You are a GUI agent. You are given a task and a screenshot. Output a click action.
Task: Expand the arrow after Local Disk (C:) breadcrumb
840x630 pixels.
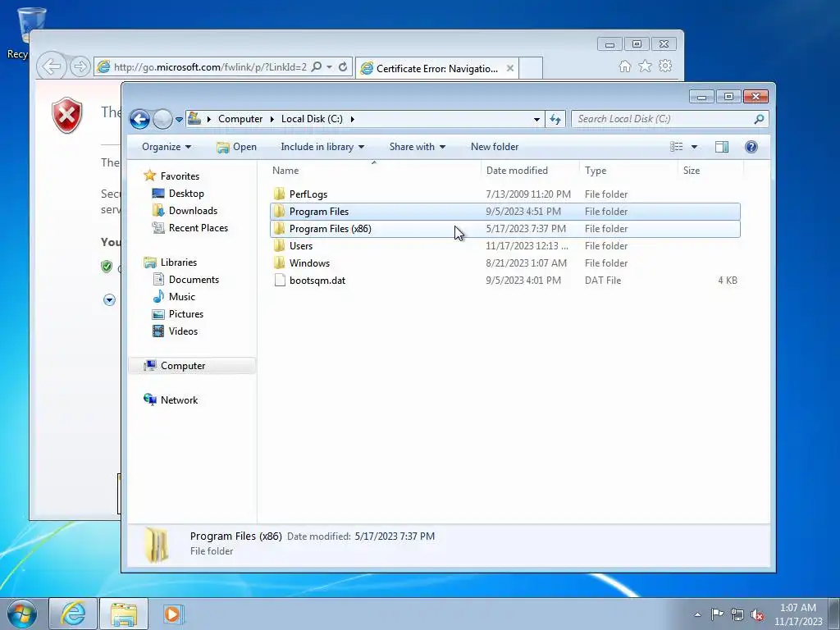353,119
